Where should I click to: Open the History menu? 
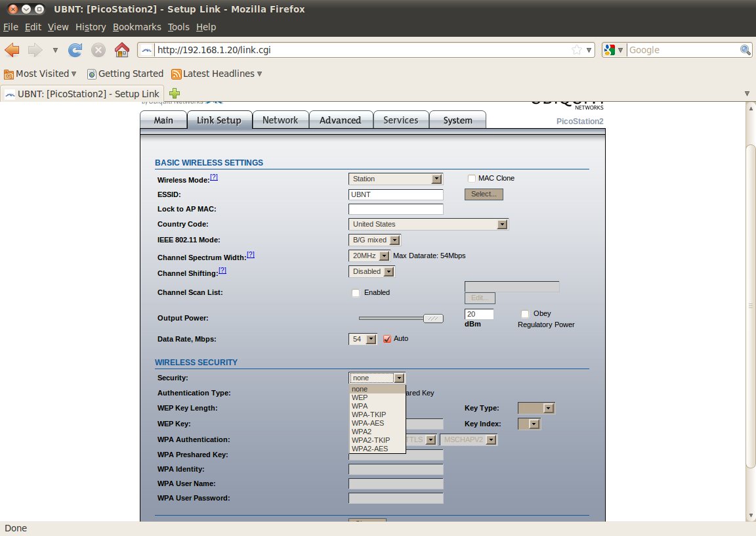pyautogui.click(x=91, y=27)
